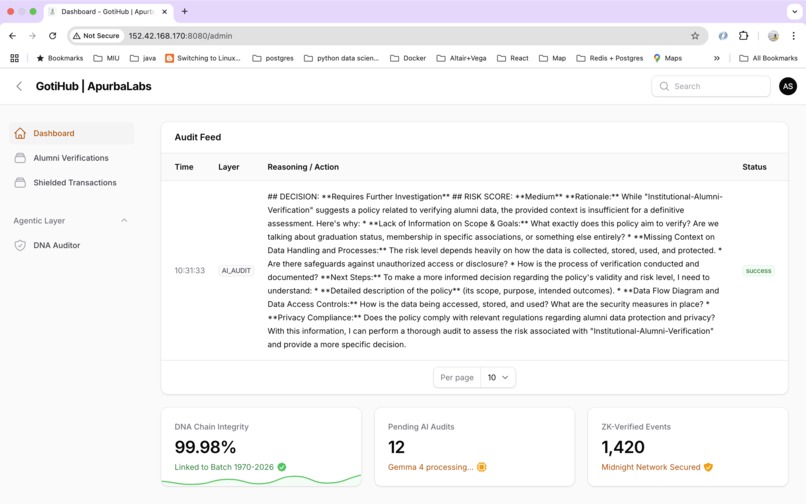
Task: Open Shielded Transactions in sidebar
Action: (x=71, y=183)
